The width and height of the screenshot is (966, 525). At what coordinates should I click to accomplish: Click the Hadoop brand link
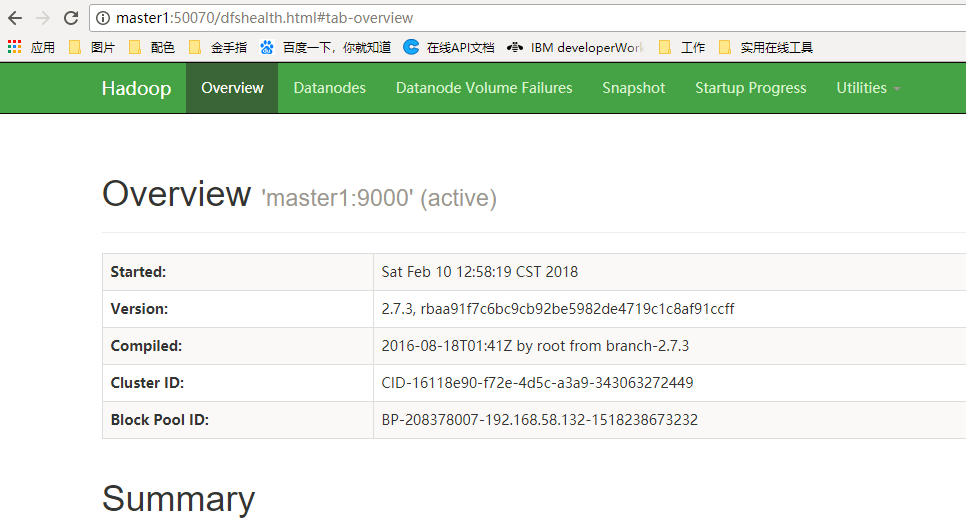click(x=137, y=88)
